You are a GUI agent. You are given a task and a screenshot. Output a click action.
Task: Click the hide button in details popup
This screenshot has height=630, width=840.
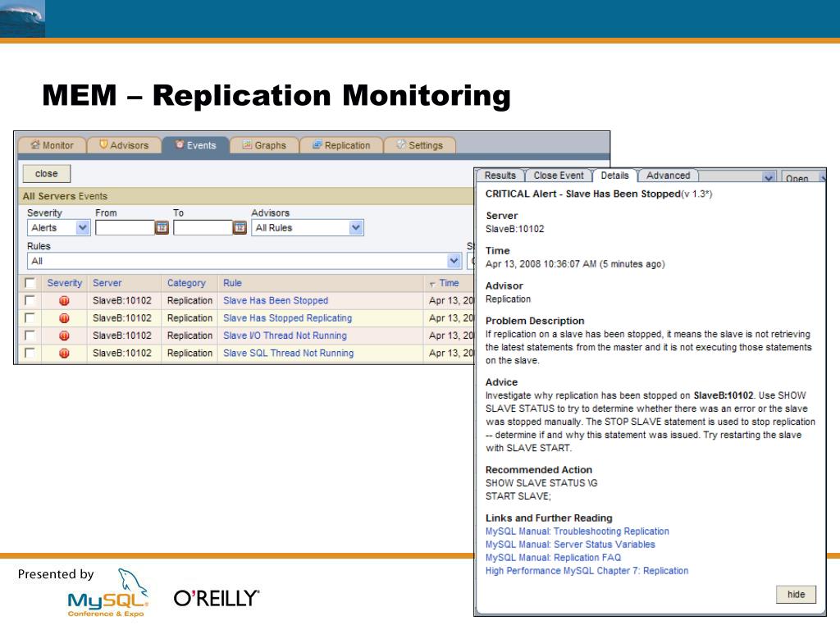click(x=796, y=594)
